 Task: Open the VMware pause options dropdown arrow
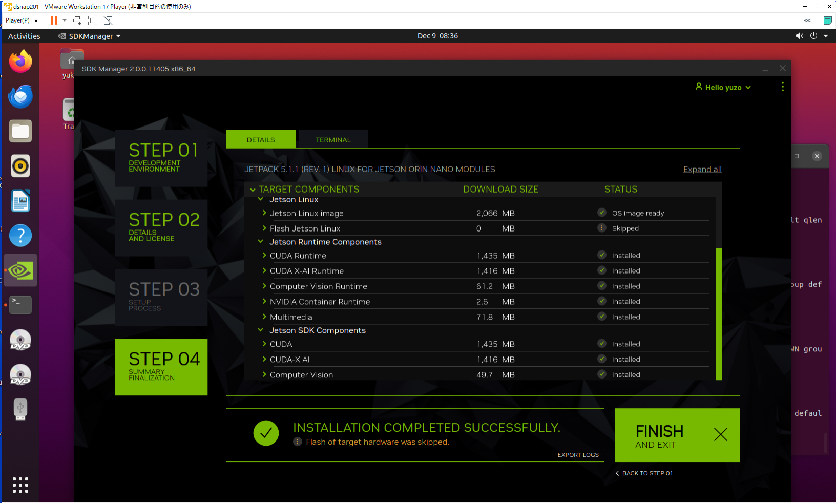[65, 20]
